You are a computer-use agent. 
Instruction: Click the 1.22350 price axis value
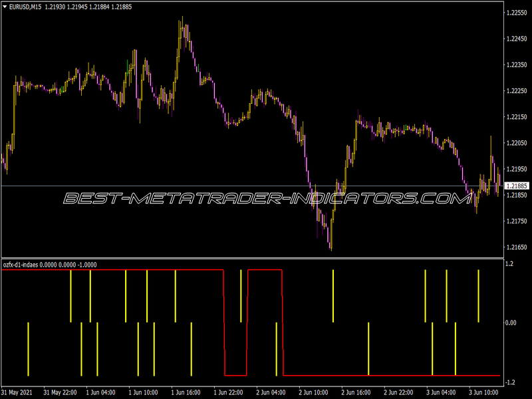click(517, 65)
